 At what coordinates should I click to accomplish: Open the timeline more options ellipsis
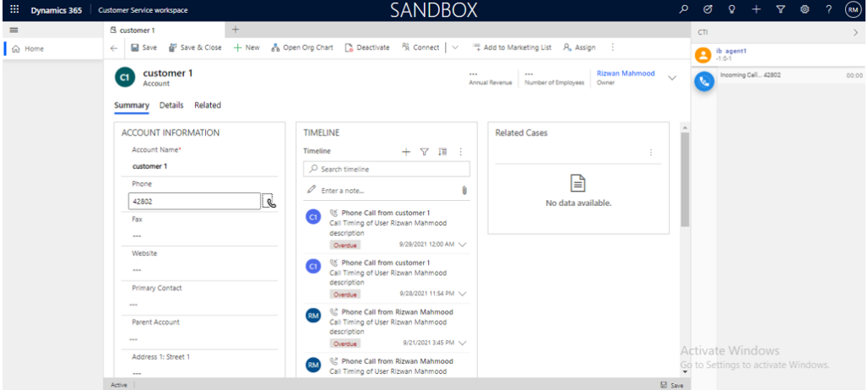pyautogui.click(x=460, y=151)
